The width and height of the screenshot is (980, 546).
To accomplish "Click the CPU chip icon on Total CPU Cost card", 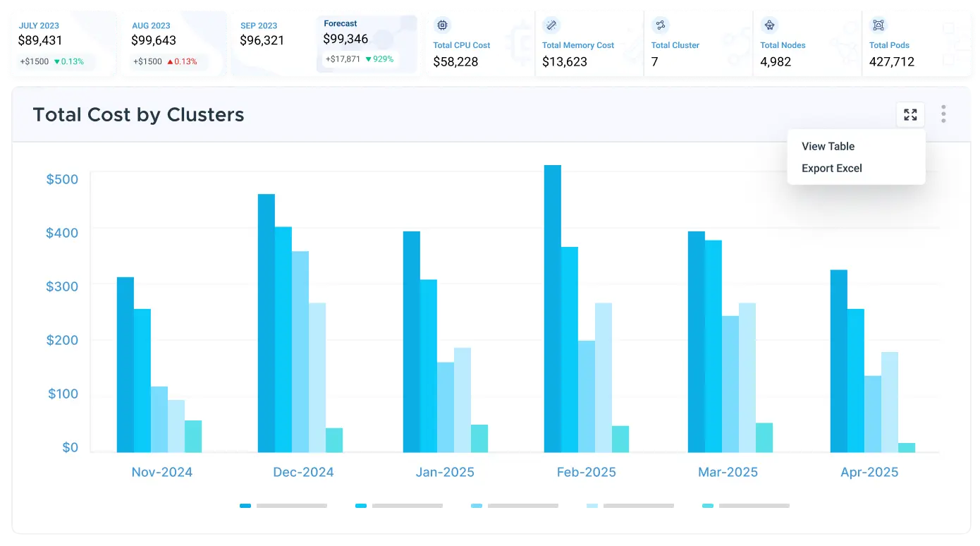I will [x=443, y=25].
